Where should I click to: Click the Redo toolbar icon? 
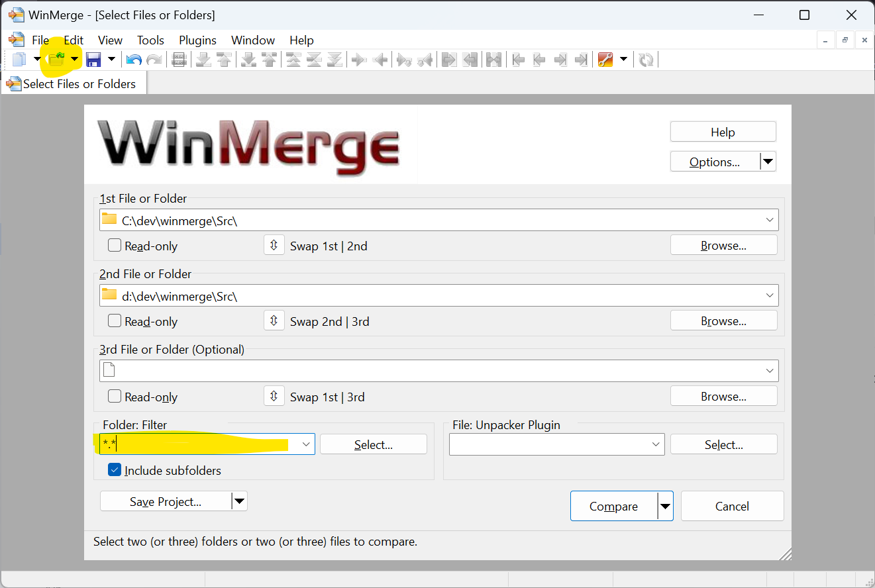click(154, 59)
